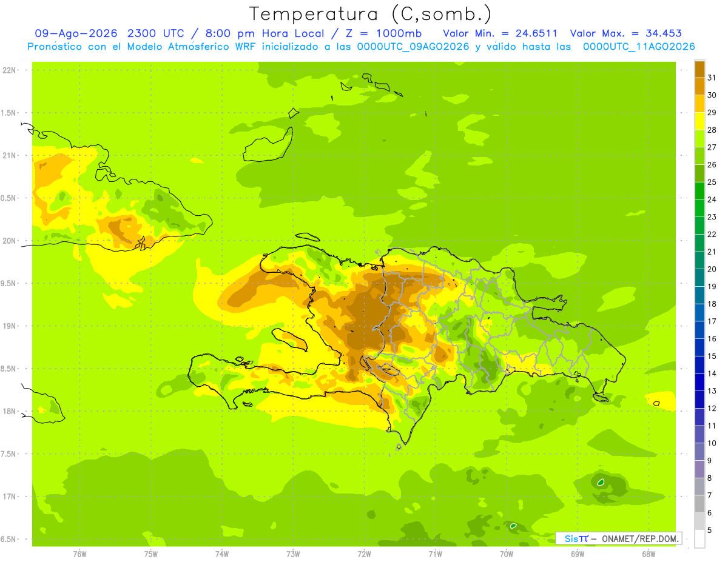Click the green legend swatch between 26 and 27

point(699,156)
